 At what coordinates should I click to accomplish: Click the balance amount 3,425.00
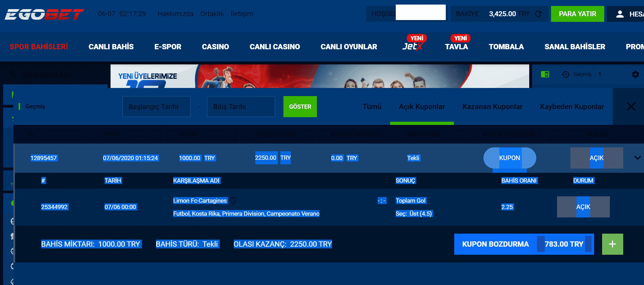(502, 14)
